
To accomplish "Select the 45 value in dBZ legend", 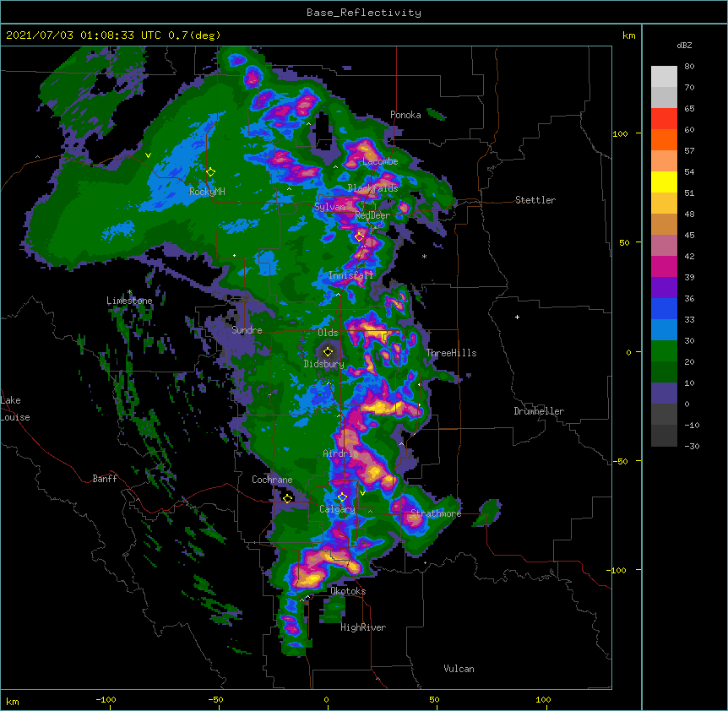I will point(689,236).
